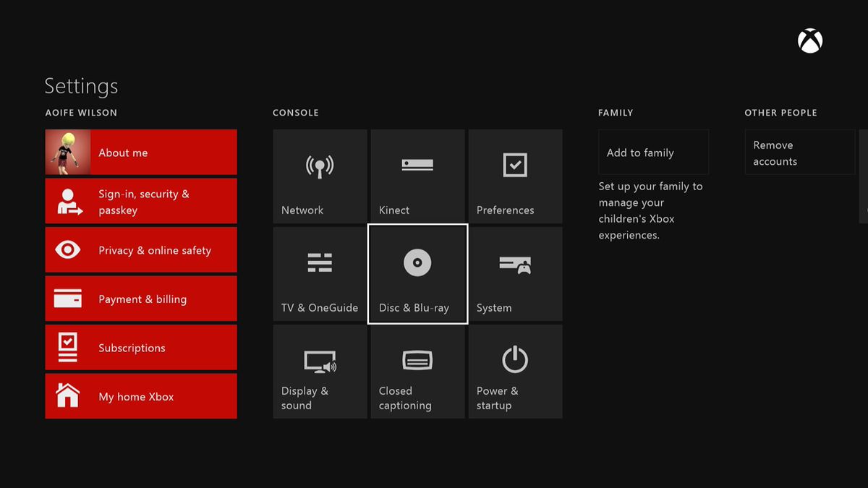This screenshot has height=488, width=868.
Task: Click the Add to family button
Action: [x=653, y=152]
